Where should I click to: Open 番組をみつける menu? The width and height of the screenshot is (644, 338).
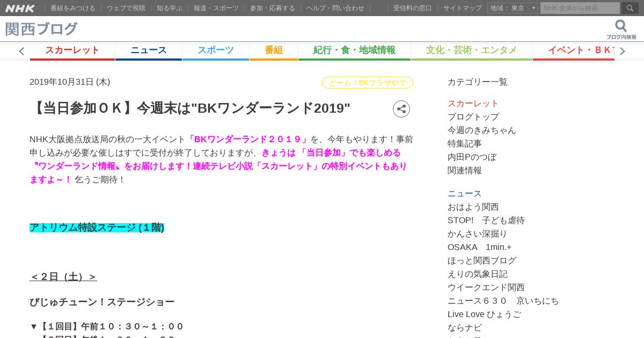coord(73,8)
